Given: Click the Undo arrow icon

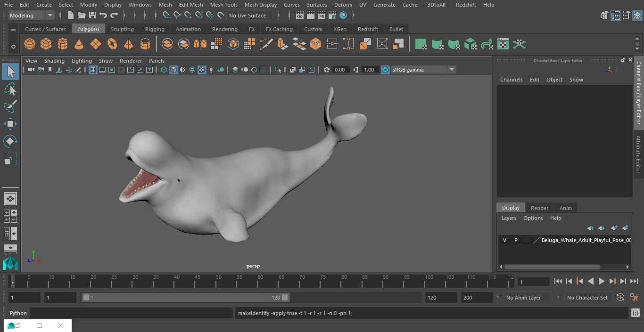Looking at the screenshot, I should [x=103, y=16].
